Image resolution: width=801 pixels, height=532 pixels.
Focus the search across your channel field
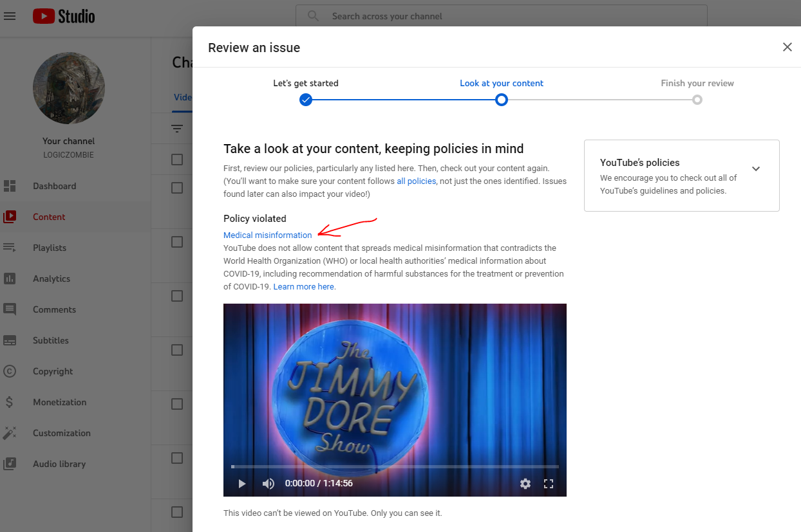coord(501,16)
